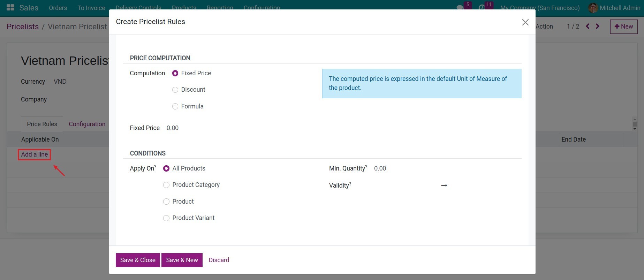The height and width of the screenshot is (280, 644).
Task: Select Product Variant apply-on option
Action: pyautogui.click(x=166, y=218)
